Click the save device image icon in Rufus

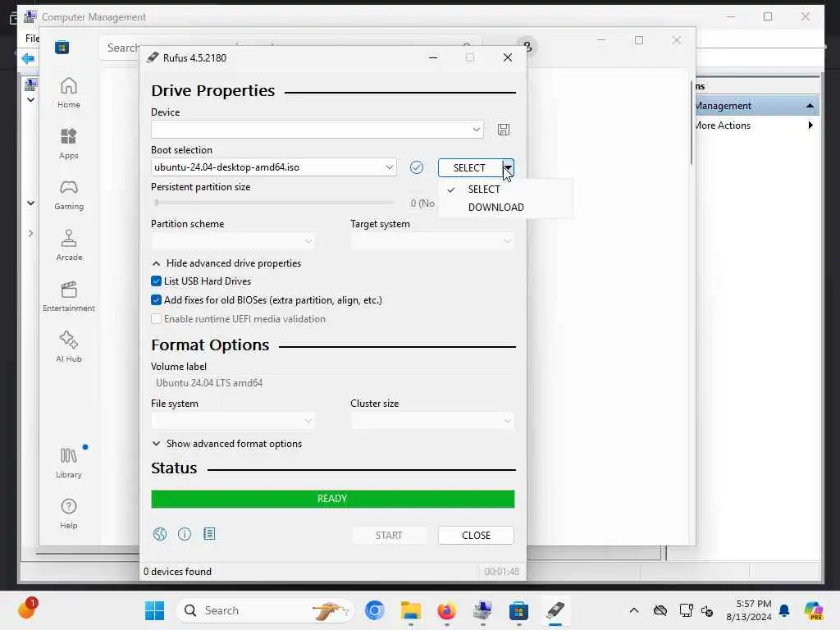coord(503,130)
